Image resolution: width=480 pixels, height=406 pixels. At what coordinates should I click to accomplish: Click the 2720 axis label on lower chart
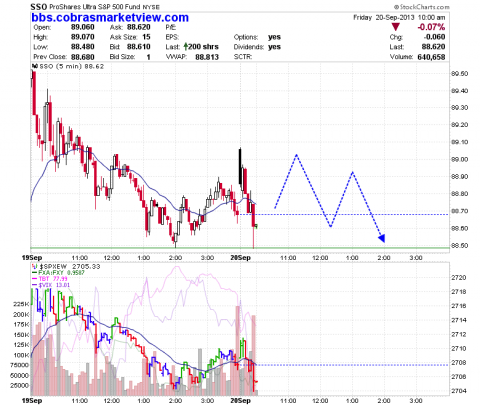[x=459, y=278]
